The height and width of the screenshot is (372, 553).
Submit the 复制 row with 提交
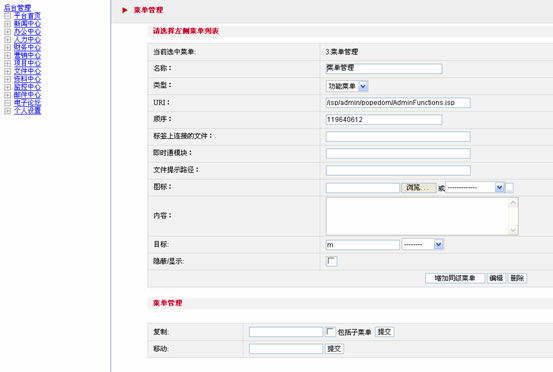click(384, 332)
